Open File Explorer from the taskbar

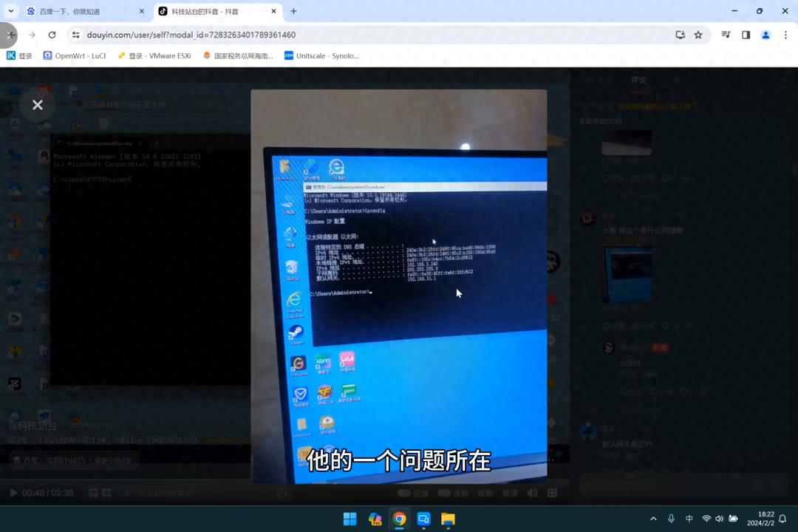point(448,519)
